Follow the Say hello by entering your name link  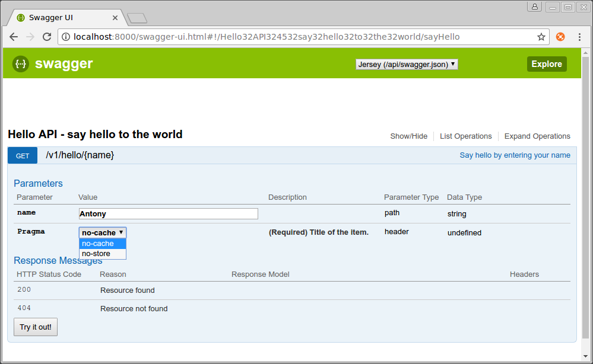click(515, 155)
